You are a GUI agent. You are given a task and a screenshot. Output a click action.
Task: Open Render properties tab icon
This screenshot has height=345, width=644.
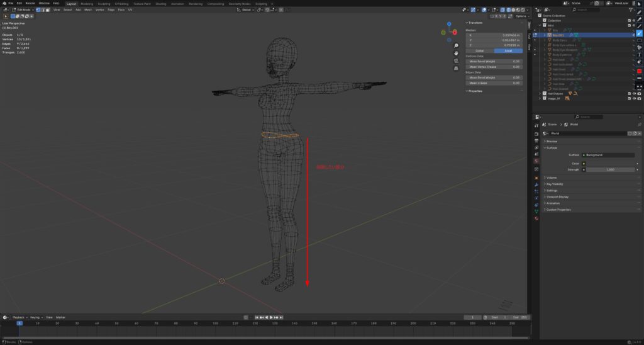click(x=536, y=134)
